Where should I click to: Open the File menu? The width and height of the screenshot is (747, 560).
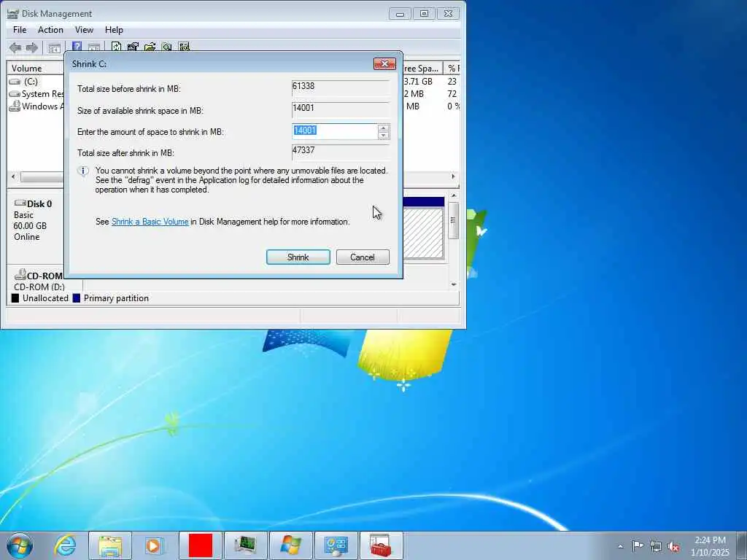click(20, 29)
